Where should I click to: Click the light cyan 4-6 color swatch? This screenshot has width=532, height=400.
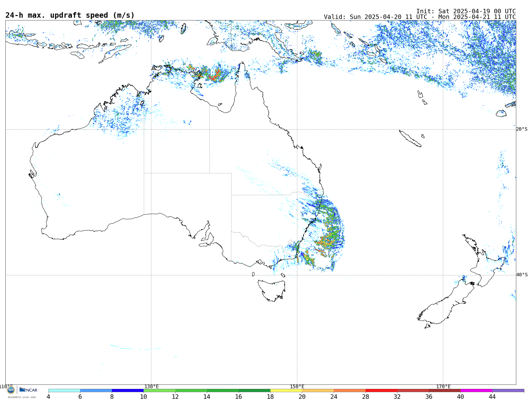(x=64, y=391)
